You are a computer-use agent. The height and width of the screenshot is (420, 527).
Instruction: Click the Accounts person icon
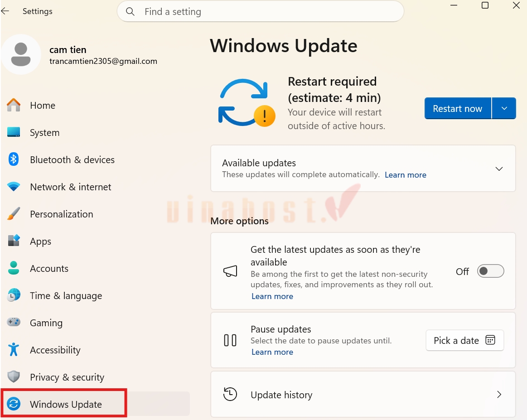click(14, 268)
